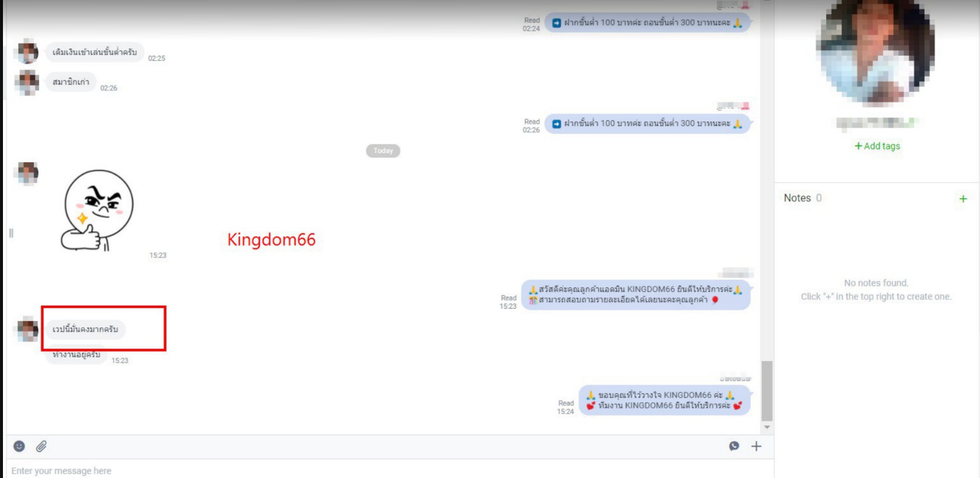Click the Add tags link
980x478 pixels.
[877, 146]
